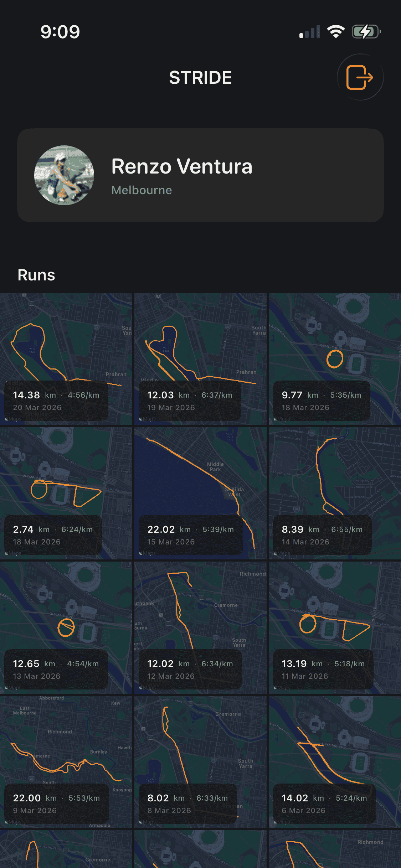Tap the STRIDE app title
The width and height of the screenshot is (401, 868).
click(200, 77)
